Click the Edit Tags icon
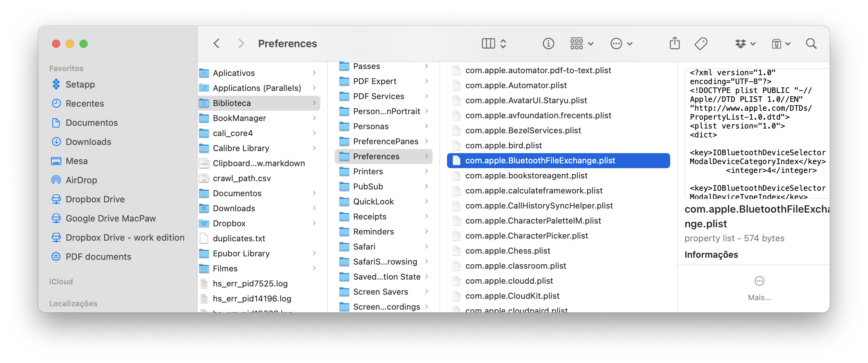The height and width of the screenshot is (363, 868). pos(701,44)
